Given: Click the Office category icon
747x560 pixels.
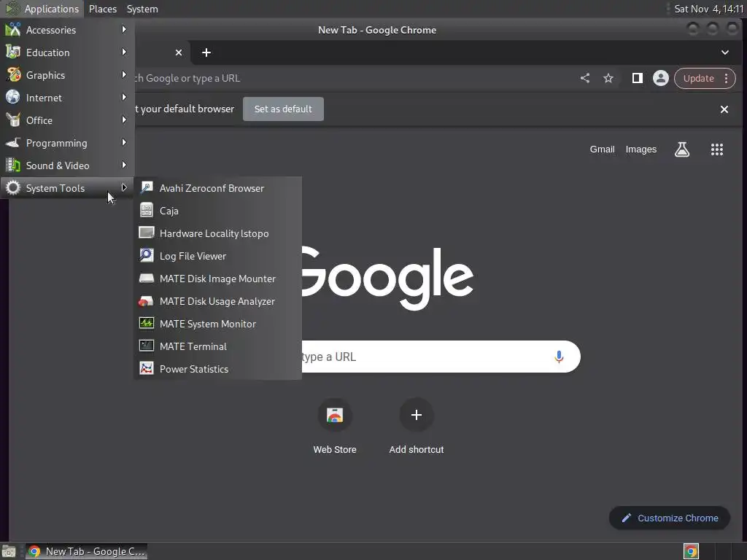Looking at the screenshot, I should (x=13, y=120).
